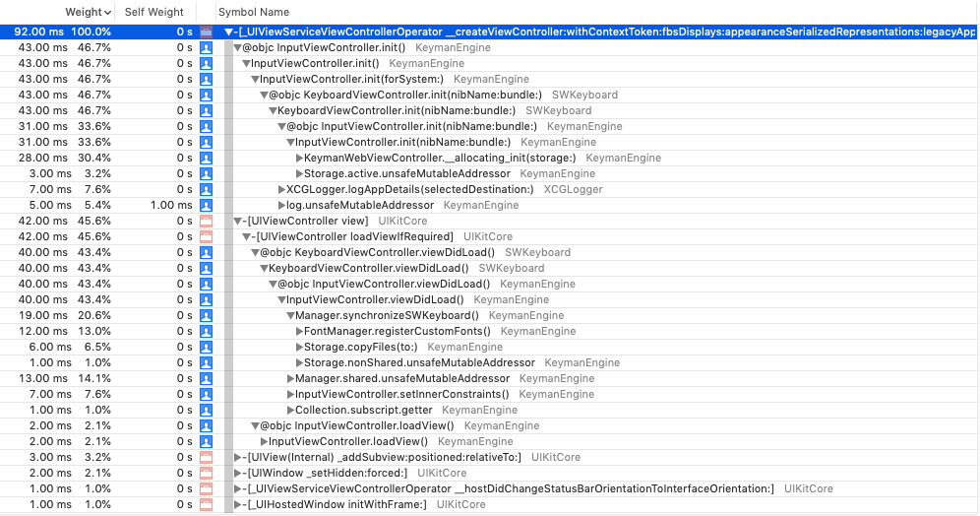Click user-code icon for setInnerConstraints() row
Image resolution: width=980 pixels, height=516 pixels.
pos(206,394)
